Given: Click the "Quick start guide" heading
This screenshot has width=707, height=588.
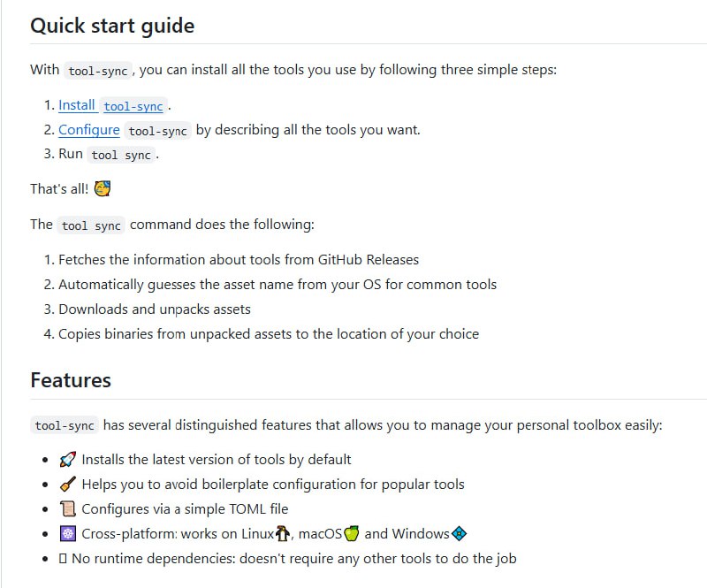Looking at the screenshot, I should tap(112, 26).
